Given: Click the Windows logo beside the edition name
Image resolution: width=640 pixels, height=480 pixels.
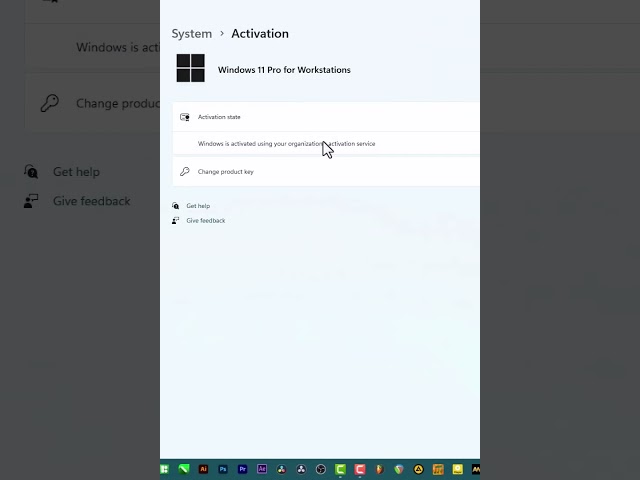Looking at the screenshot, I should click(x=191, y=68).
